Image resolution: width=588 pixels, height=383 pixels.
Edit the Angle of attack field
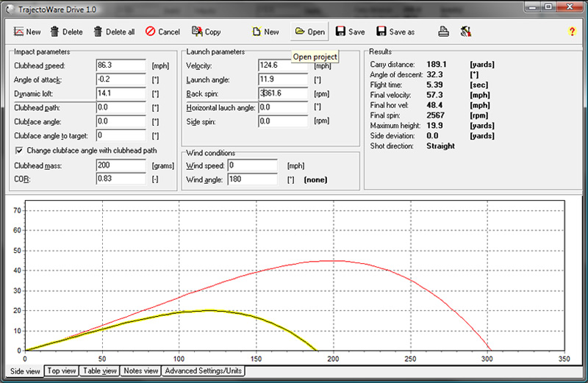[x=121, y=79]
